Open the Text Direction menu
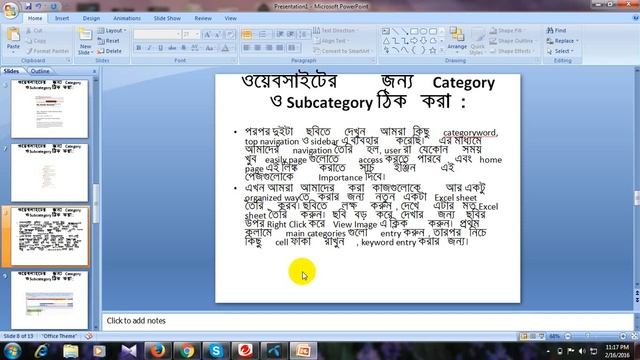The height and width of the screenshot is (360, 640). point(336,31)
